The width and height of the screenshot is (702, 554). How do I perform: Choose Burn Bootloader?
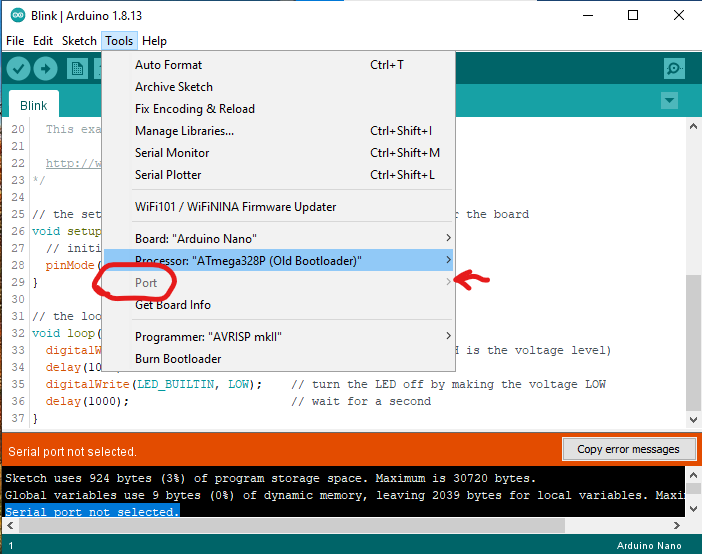click(278, 359)
